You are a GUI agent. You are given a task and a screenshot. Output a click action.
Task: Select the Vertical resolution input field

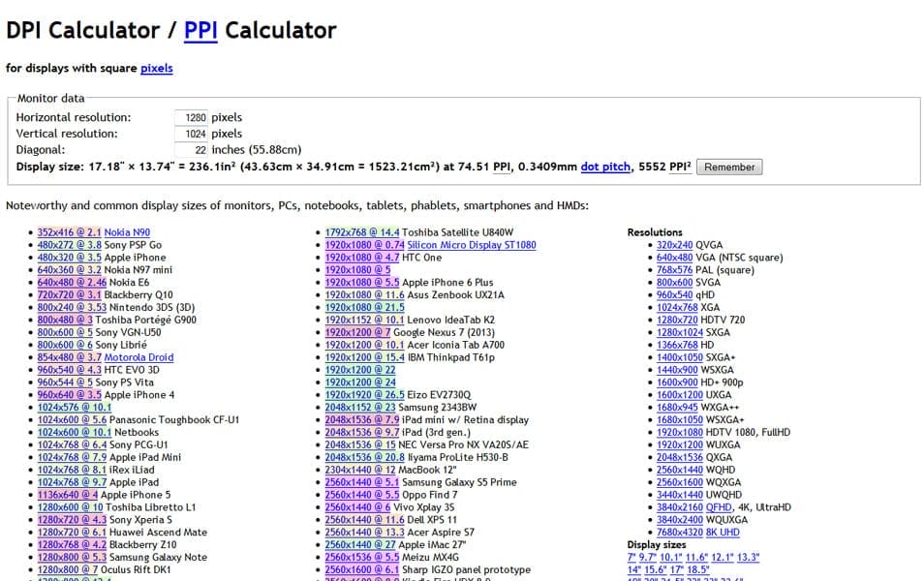click(191, 134)
